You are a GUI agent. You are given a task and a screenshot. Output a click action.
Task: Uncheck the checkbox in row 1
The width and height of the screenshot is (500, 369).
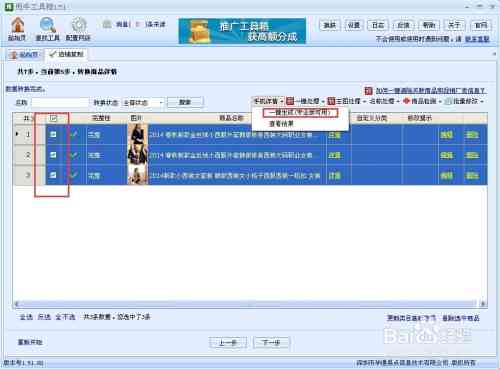(53, 134)
